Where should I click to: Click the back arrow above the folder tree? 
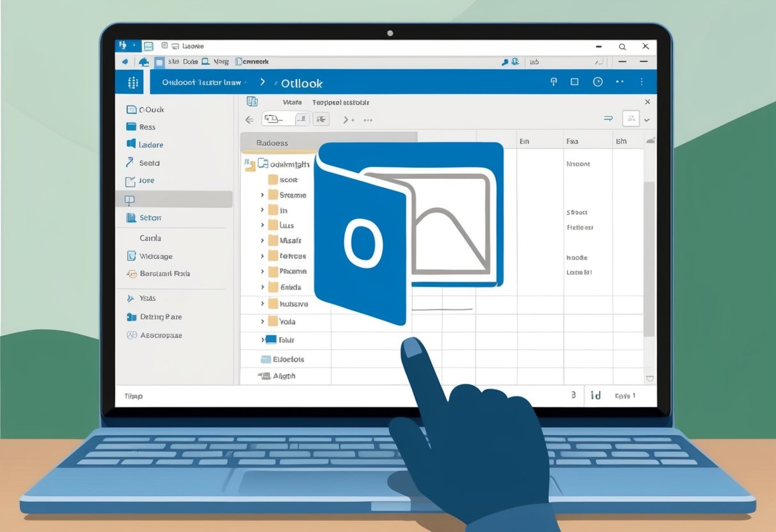[x=248, y=119]
